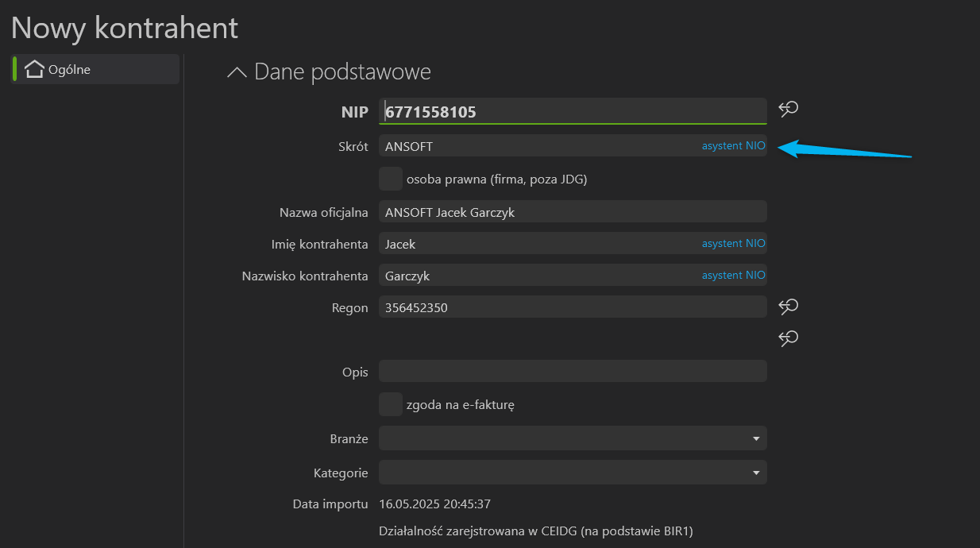Click the Data importu value 16.05.2025 20:45:37

pos(434,504)
